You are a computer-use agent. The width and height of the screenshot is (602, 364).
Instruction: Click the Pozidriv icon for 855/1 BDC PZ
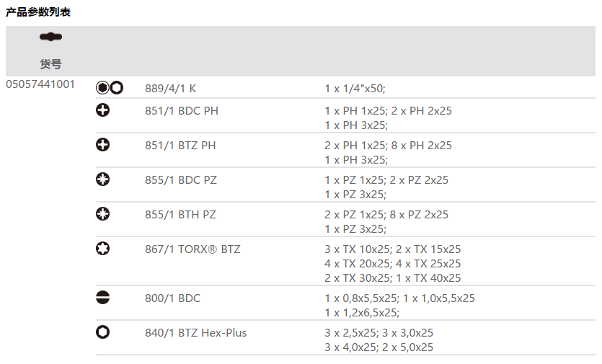(x=103, y=179)
